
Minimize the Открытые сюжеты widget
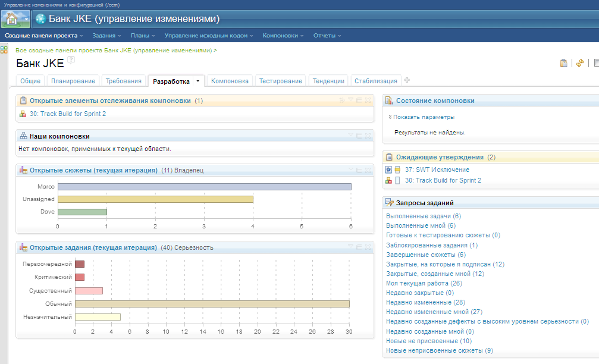pyautogui.click(x=359, y=170)
